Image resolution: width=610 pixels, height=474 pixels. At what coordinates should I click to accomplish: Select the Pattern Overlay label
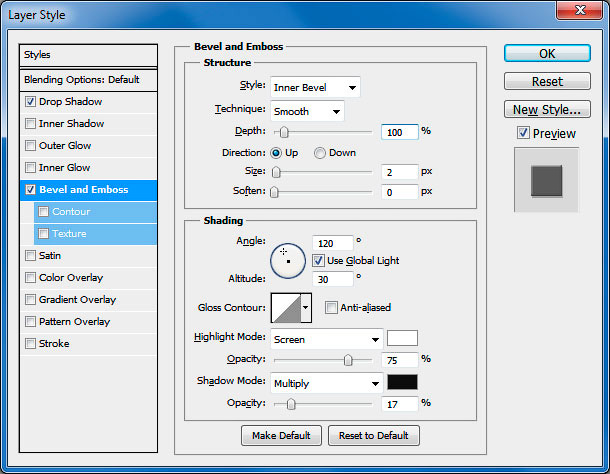click(74, 321)
